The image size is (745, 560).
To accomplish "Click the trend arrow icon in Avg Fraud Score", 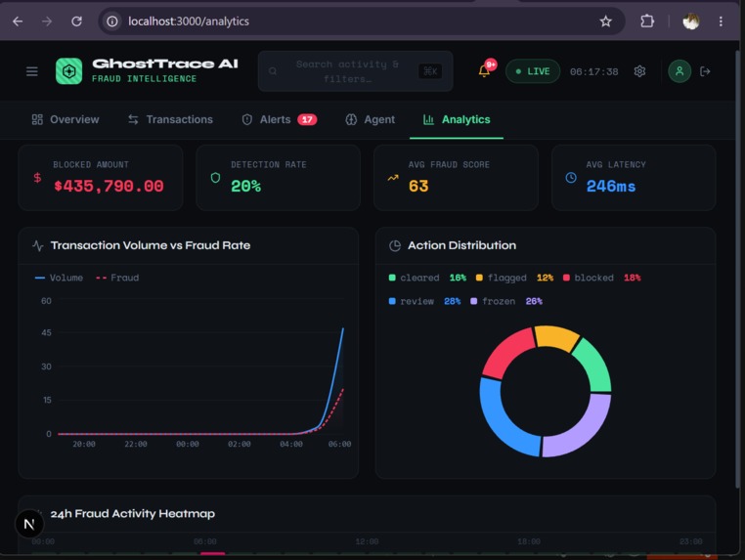I will click(x=393, y=178).
